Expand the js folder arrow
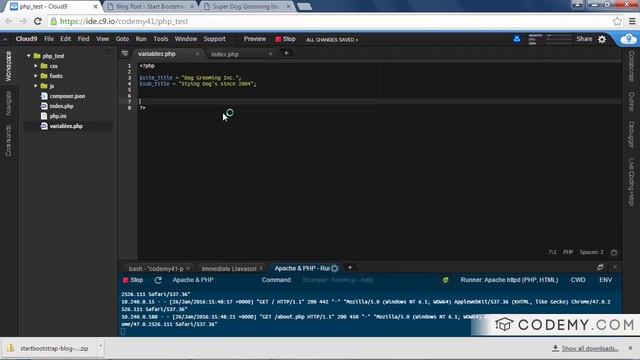This screenshot has width=640, height=360. pyautogui.click(x=36, y=86)
